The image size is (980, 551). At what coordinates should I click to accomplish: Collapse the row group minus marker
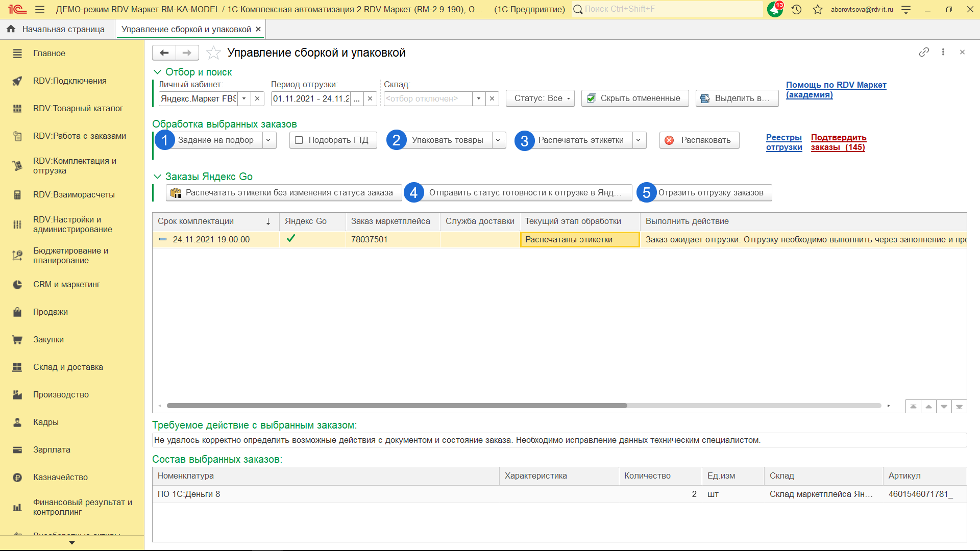tap(163, 239)
